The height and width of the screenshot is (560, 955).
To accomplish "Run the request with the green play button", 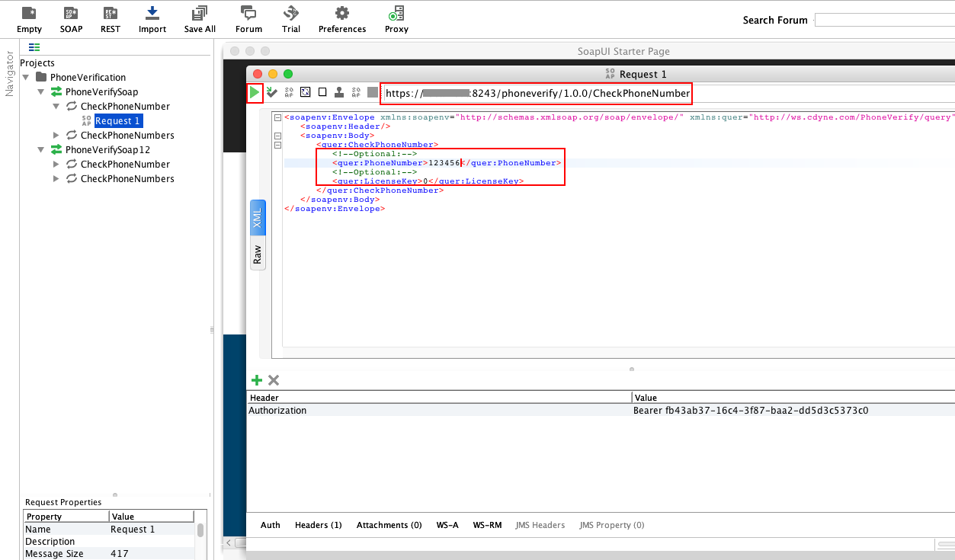I will tap(255, 92).
